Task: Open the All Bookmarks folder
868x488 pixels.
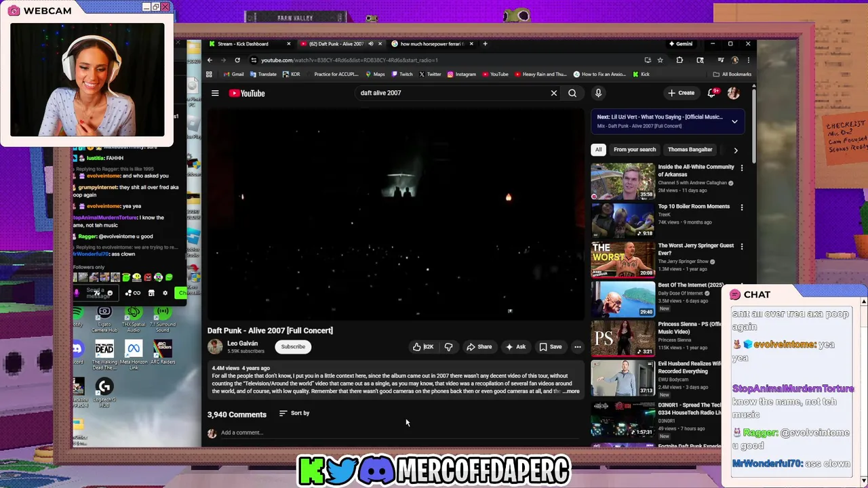Action: [x=732, y=74]
